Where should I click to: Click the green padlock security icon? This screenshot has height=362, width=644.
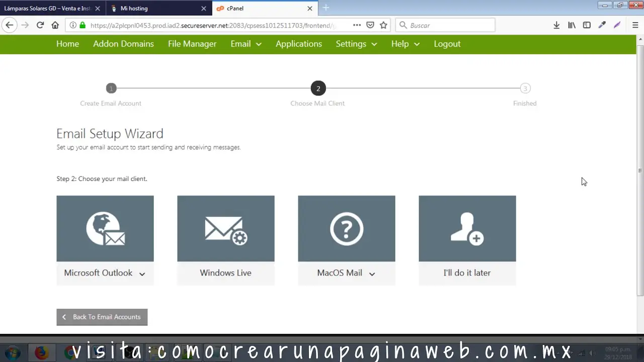(83, 25)
